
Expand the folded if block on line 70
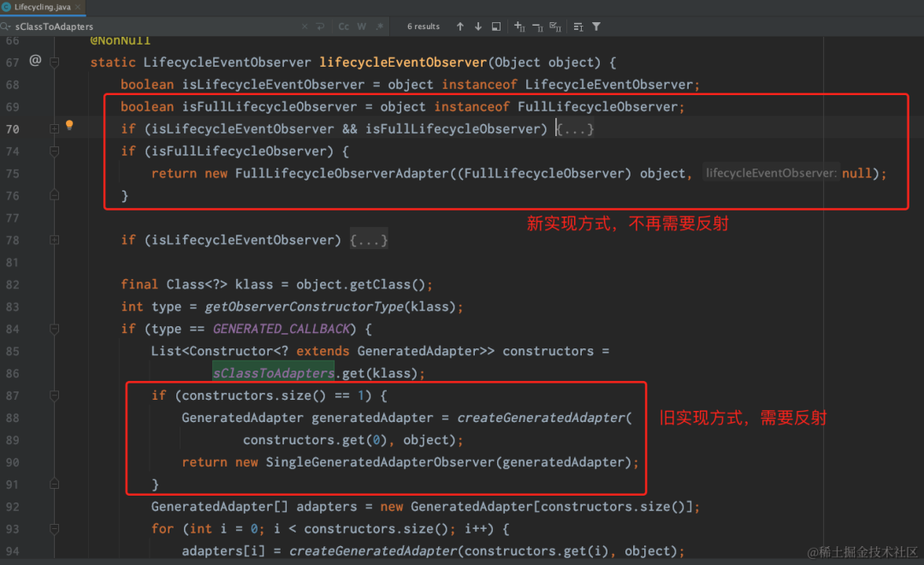click(x=575, y=128)
